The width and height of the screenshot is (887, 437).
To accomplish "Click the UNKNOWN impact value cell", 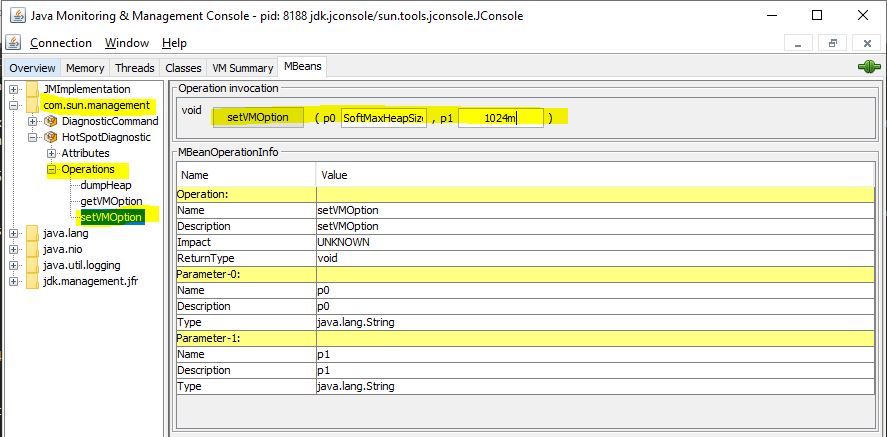I will pyautogui.click(x=595, y=242).
